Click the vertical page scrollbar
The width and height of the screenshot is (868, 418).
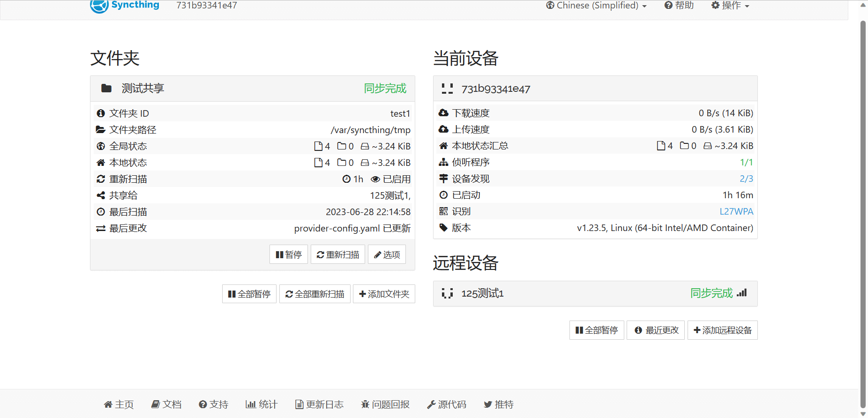point(863,211)
